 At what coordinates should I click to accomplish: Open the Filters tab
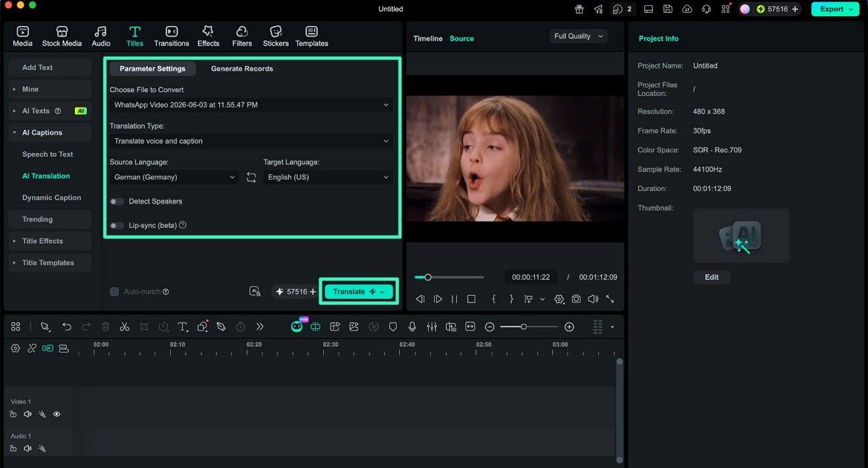click(x=242, y=37)
